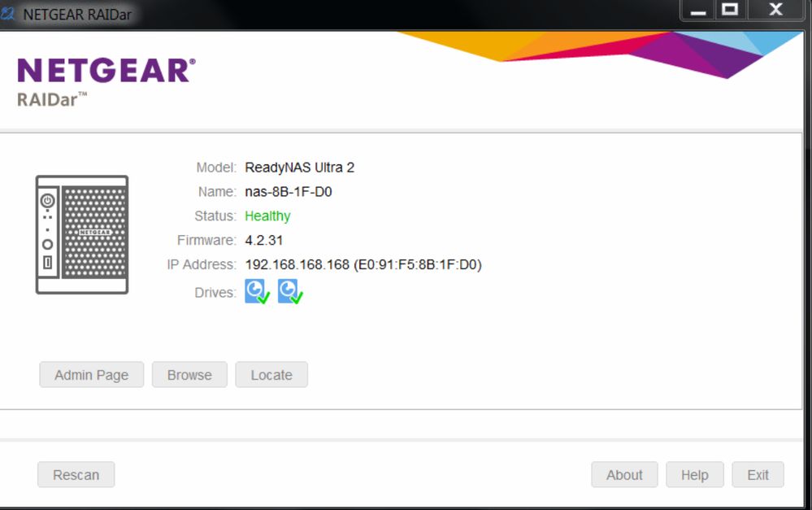Click the NETGEAR logo
The image size is (812, 510).
pos(106,71)
